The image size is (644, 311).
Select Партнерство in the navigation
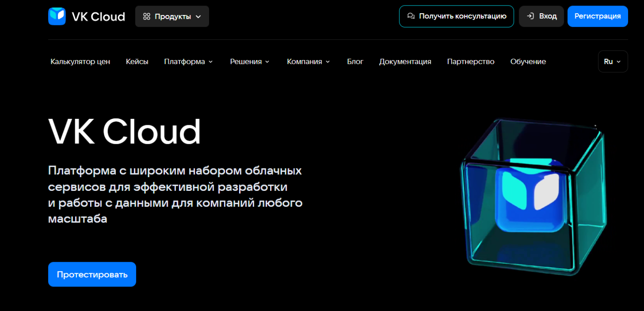(471, 62)
